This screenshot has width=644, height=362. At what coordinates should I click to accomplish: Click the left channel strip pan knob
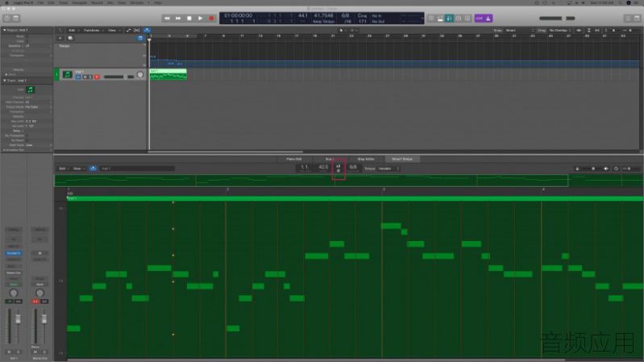[13, 293]
